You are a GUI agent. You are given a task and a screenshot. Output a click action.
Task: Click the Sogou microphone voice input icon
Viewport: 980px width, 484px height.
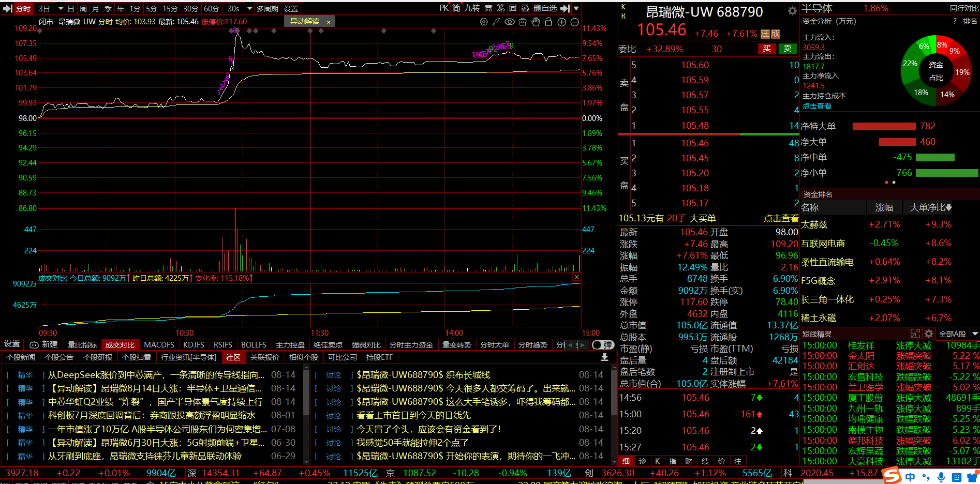(941, 477)
